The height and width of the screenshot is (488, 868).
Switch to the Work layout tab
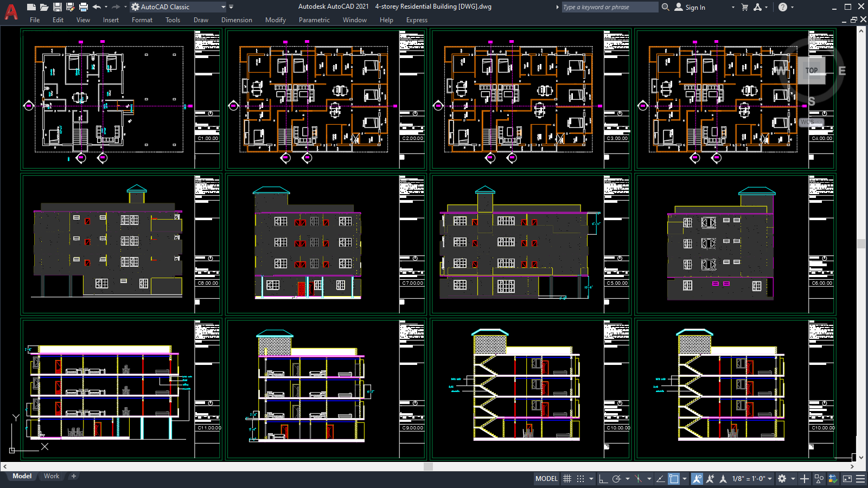[x=52, y=476]
